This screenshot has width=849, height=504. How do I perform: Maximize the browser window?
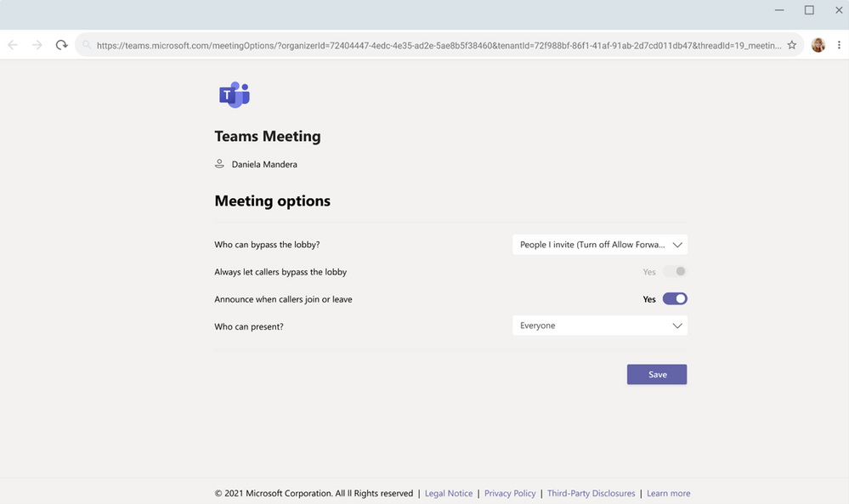809,10
